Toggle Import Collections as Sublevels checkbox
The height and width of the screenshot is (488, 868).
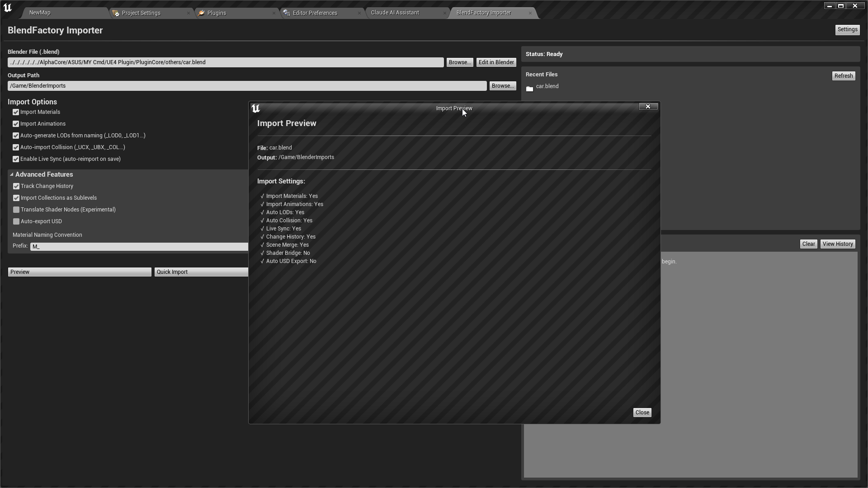click(16, 198)
